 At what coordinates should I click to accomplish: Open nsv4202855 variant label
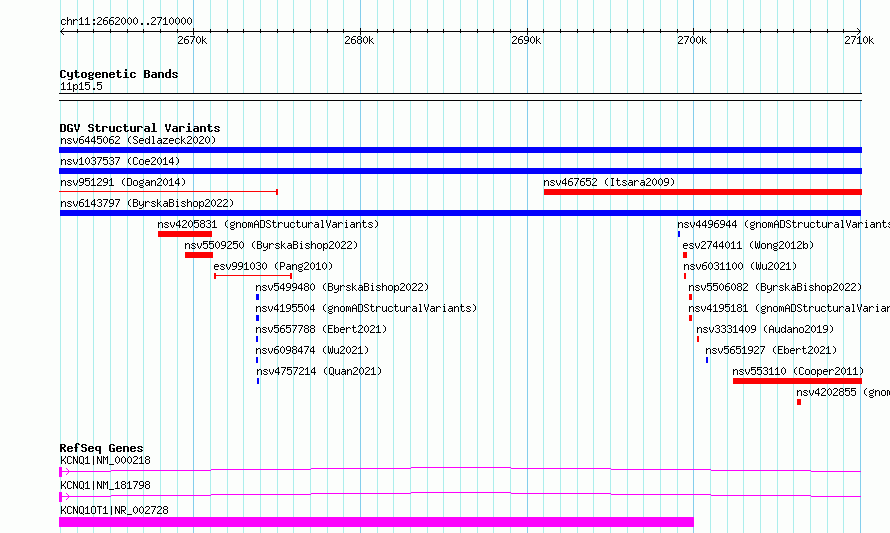[843, 392]
